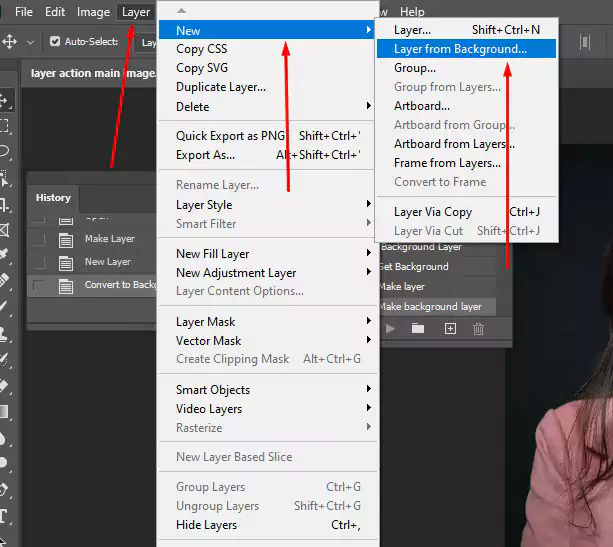Choose Copy CSS
The width and height of the screenshot is (613, 547).
267,49
